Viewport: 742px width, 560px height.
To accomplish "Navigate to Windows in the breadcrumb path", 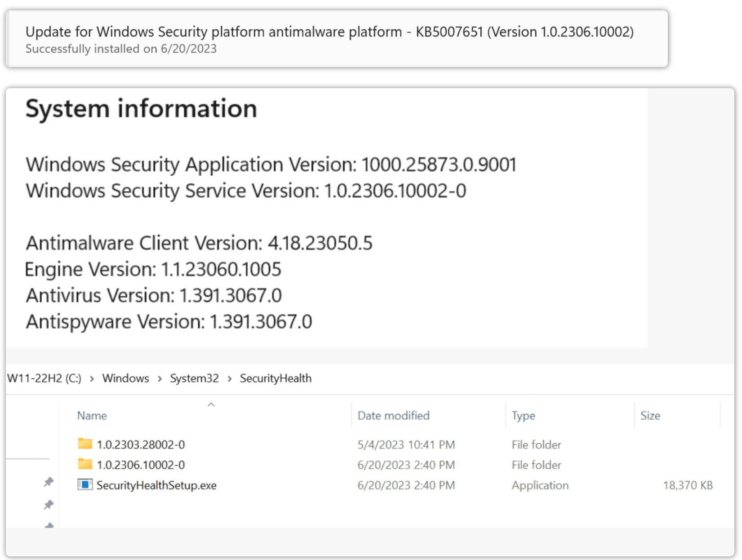I will [x=126, y=378].
